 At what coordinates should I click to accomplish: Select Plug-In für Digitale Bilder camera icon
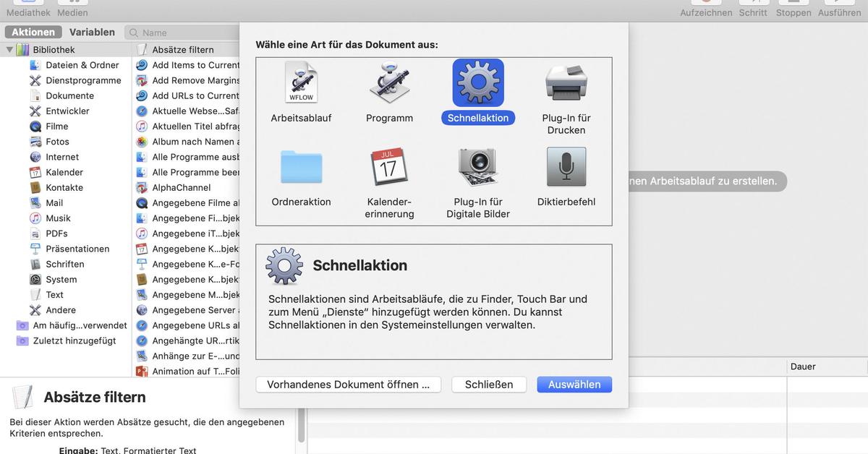pos(477,167)
